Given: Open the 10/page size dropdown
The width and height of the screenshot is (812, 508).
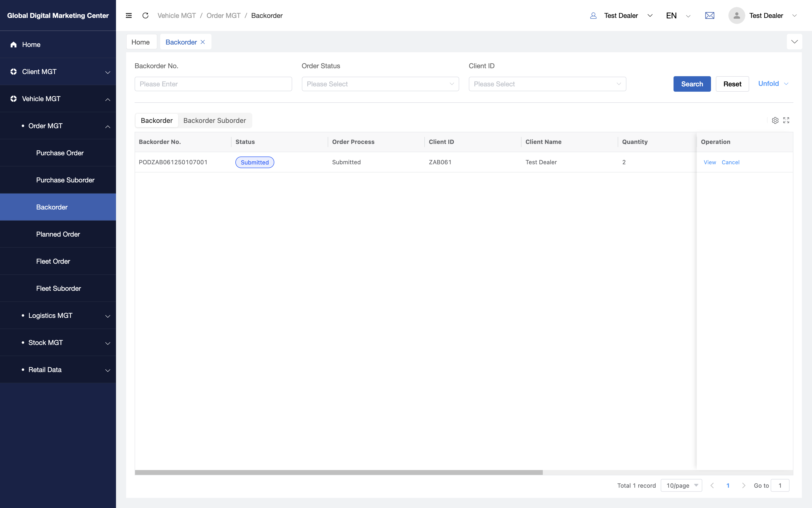Looking at the screenshot, I should (681, 486).
